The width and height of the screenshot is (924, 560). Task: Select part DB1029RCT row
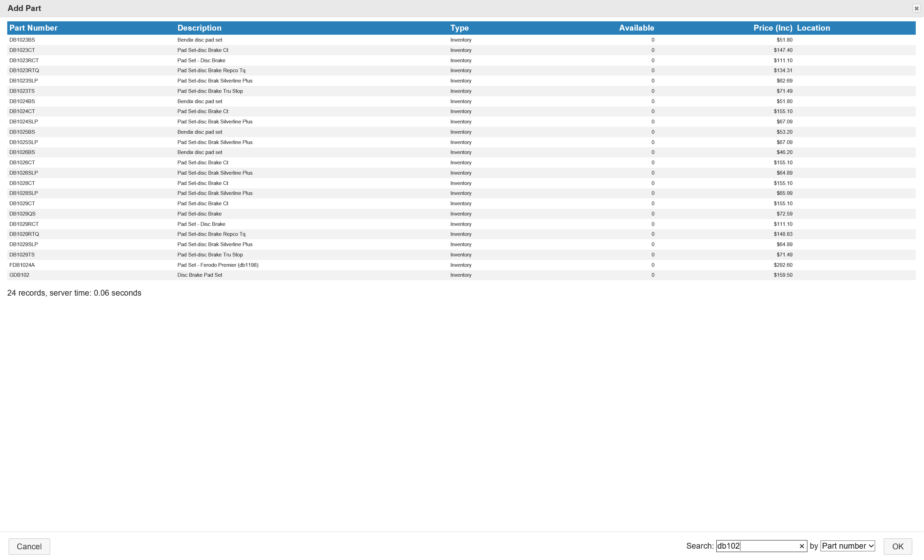[x=461, y=224]
